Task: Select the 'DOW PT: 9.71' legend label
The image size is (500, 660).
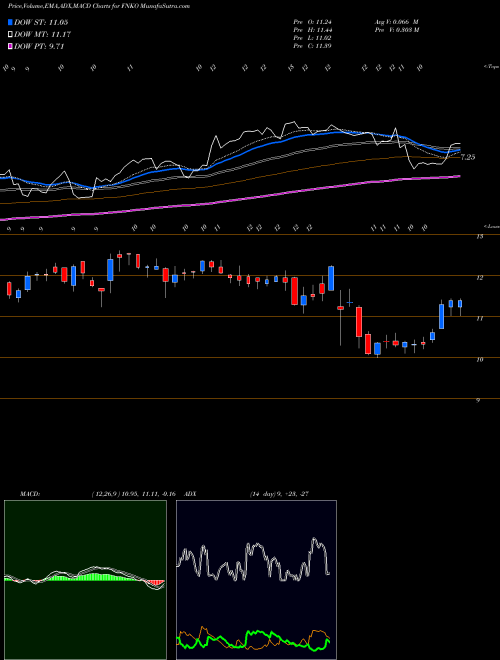Action: (39, 46)
